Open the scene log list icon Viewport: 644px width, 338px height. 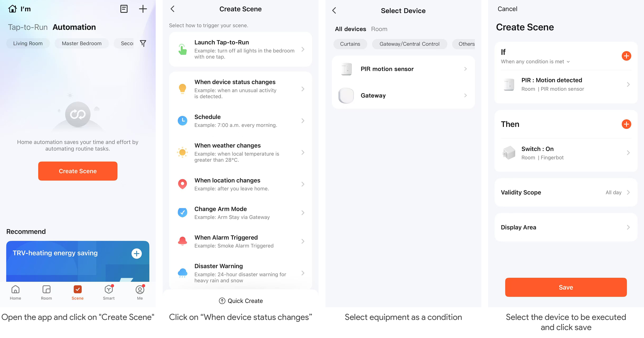124,9
